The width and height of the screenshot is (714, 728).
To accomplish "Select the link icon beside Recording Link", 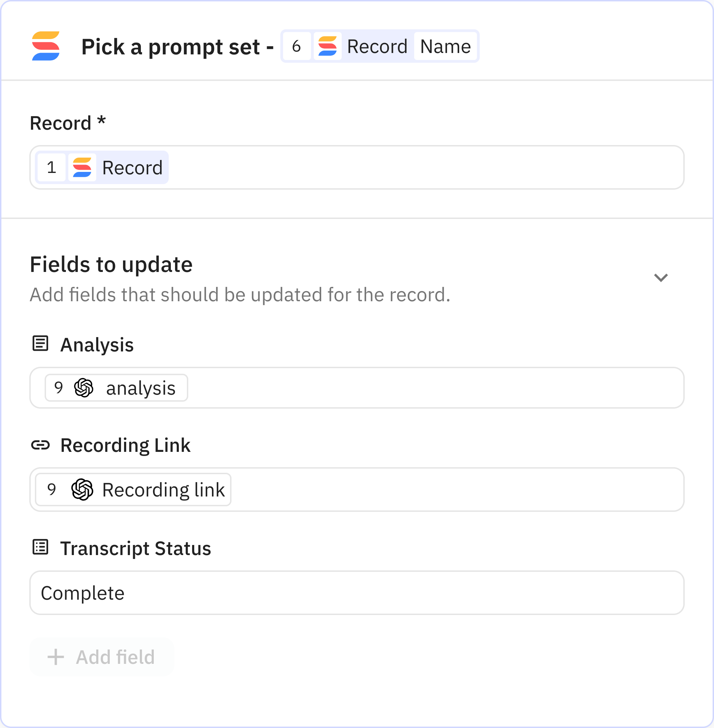I will pos(40,446).
